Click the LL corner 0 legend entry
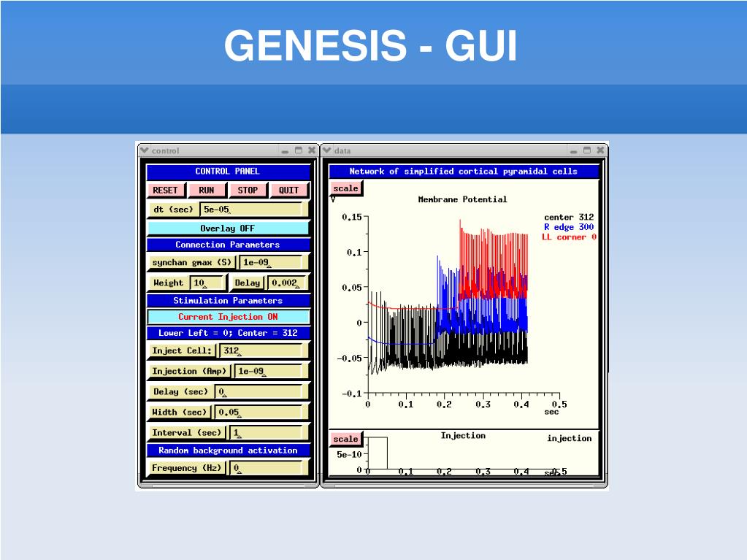747x560 pixels. pyautogui.click(x=569, y=237)
